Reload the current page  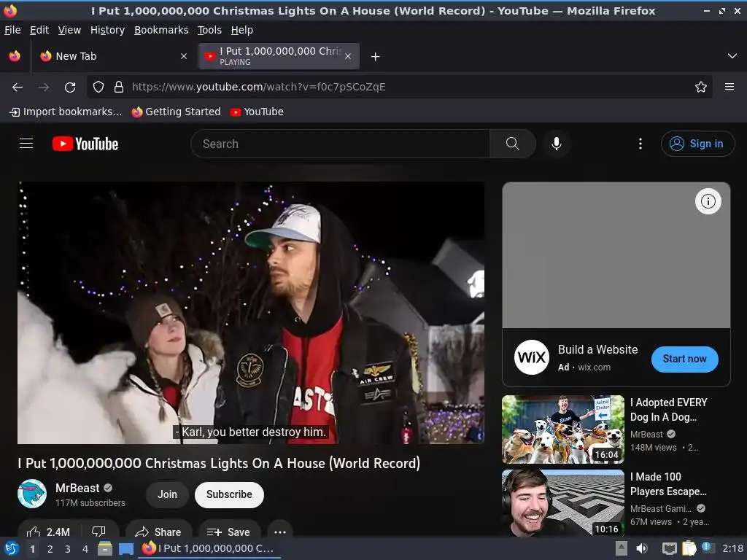[70, 87]
